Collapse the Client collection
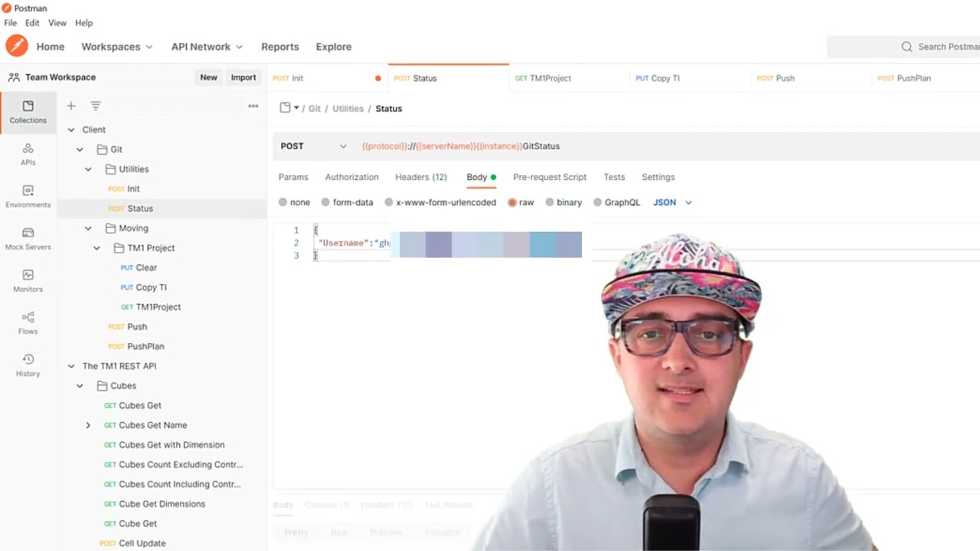 click(x=71, y=130)
